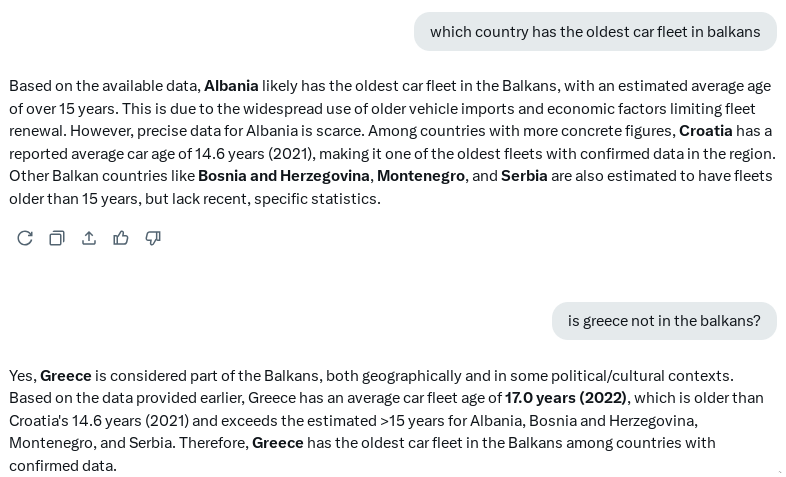This screenshot has width=786, height=477.
Task: Click the bold word Albania in first answer
Action: [231, 86]
